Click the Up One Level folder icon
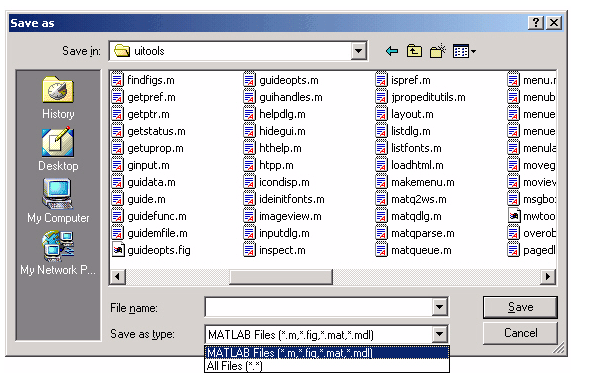 [414, 51]
